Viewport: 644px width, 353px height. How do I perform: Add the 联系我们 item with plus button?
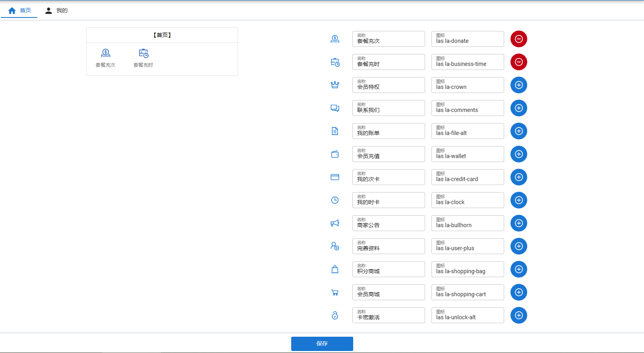click(x=519, y=108)
